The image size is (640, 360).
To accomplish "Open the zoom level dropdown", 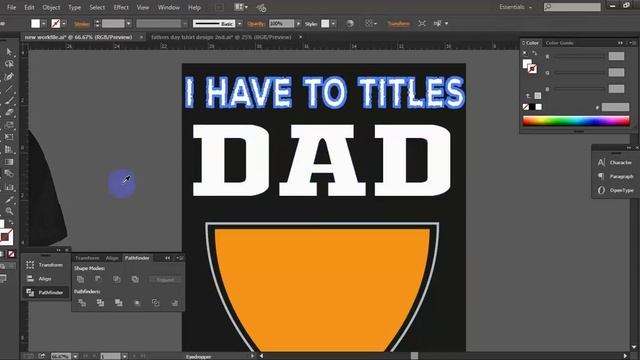I will pos(75,356).
